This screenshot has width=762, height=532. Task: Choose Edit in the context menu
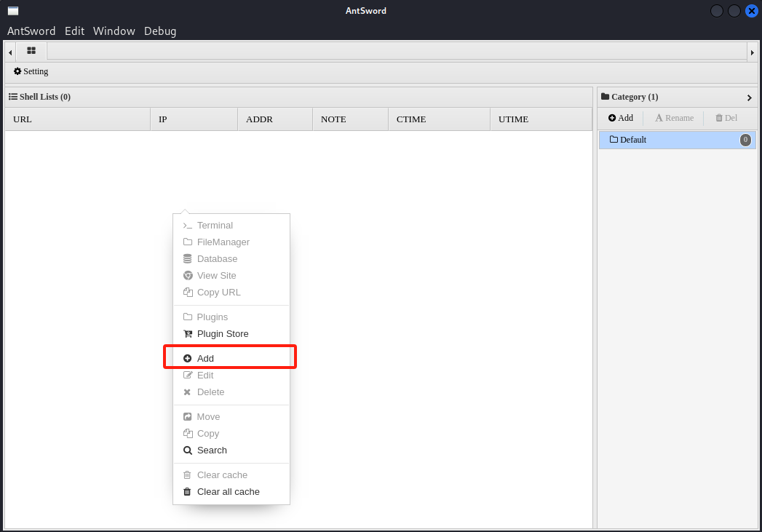pos(231,375)
